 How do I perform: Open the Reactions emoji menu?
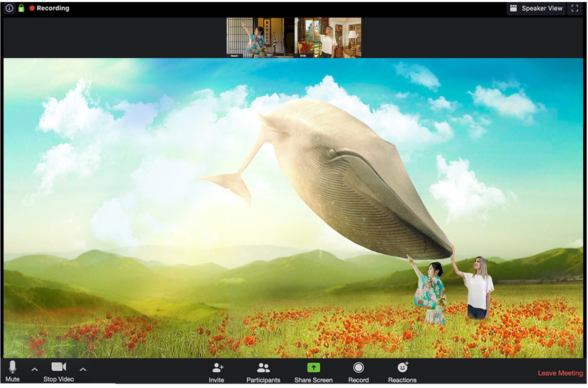click(402, 368)
